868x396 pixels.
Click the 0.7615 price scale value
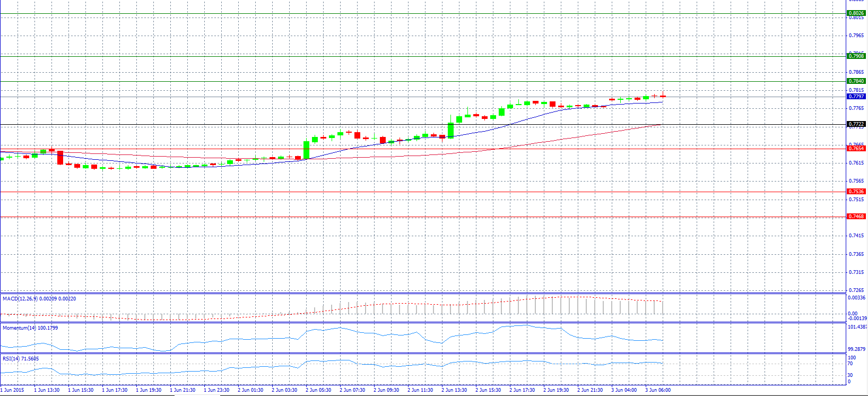tap(856, 163)
